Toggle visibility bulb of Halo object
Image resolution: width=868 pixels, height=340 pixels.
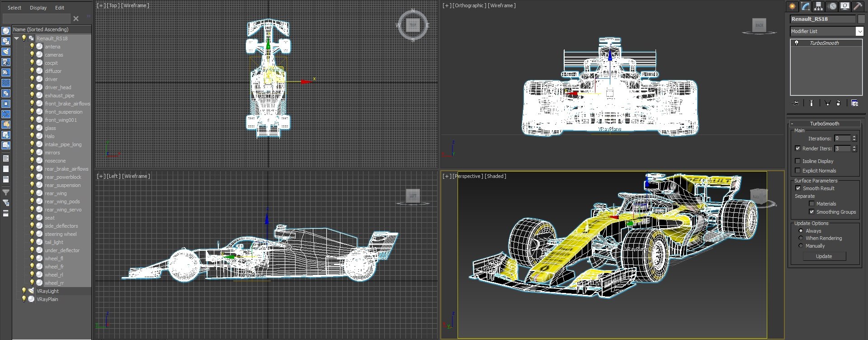[x=32, y=136]
